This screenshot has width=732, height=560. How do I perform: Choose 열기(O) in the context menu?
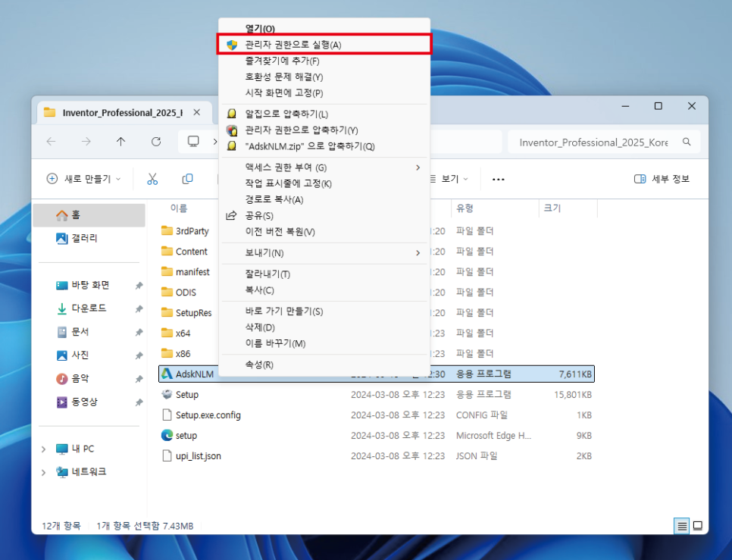pos(324,29)
